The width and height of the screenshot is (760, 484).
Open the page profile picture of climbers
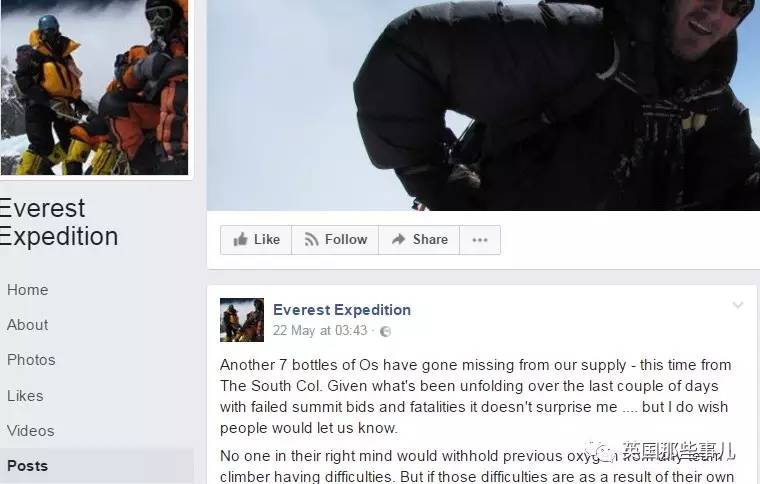[94, 87]
